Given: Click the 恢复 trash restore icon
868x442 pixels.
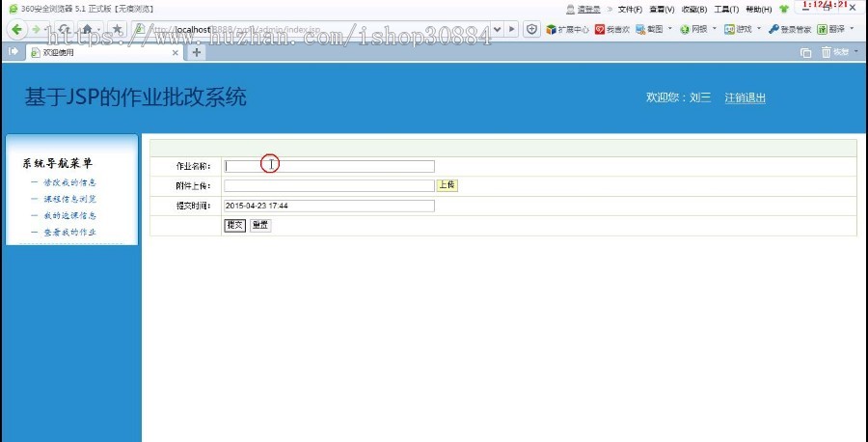Looking at the screenshot, I should point(834,52).
